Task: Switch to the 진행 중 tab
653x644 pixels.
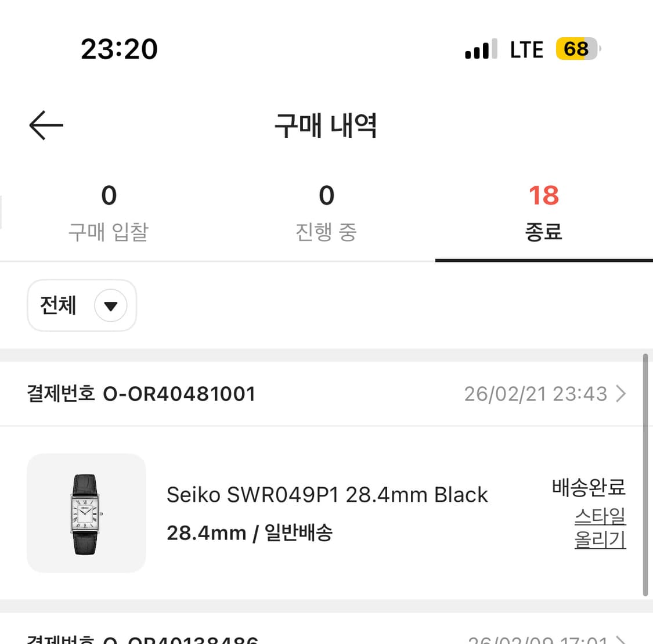Action: [x=326, y=212]
